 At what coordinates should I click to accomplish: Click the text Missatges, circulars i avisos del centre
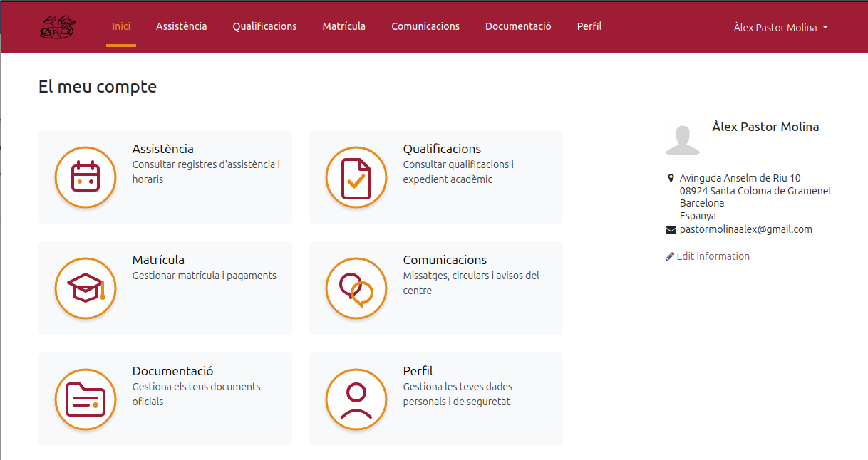pos(471,283)
